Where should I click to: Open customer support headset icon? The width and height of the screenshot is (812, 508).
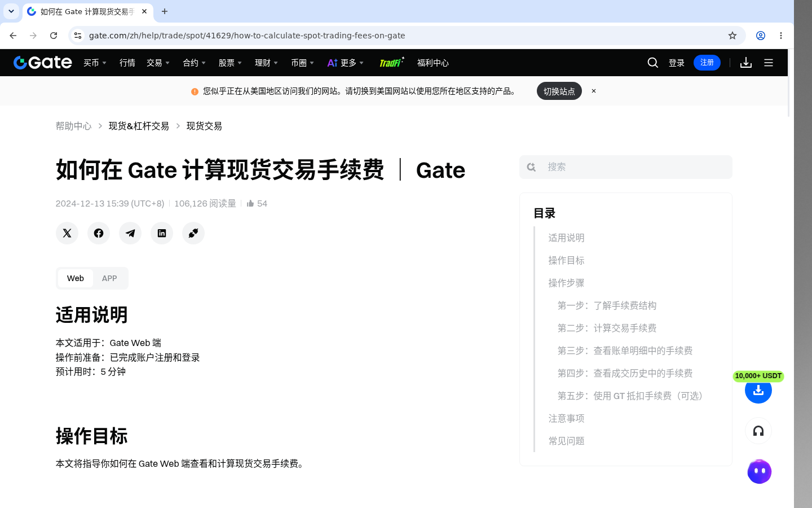coord(758,431)
